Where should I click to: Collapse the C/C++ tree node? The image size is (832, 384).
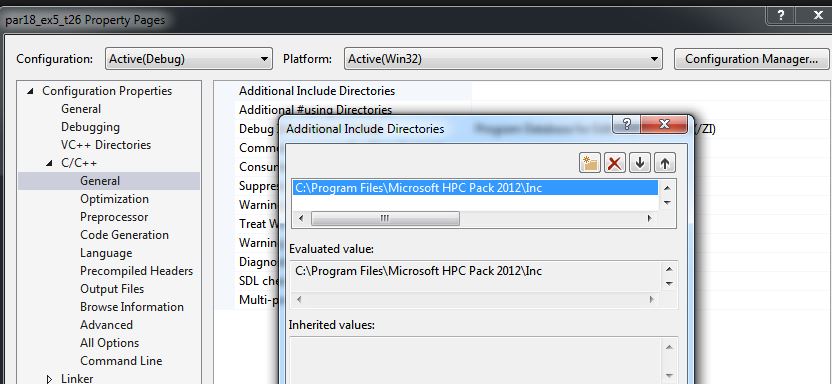[x=49, y=163]
